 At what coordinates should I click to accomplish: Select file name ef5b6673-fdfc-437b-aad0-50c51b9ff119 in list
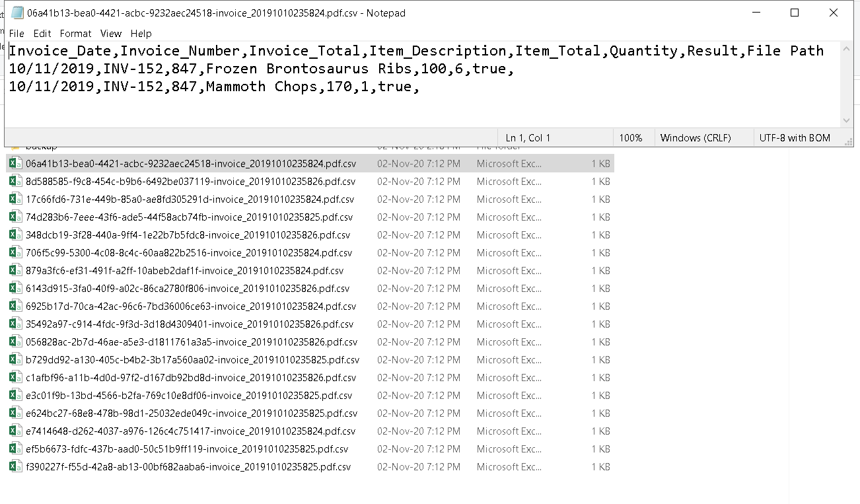187,449
